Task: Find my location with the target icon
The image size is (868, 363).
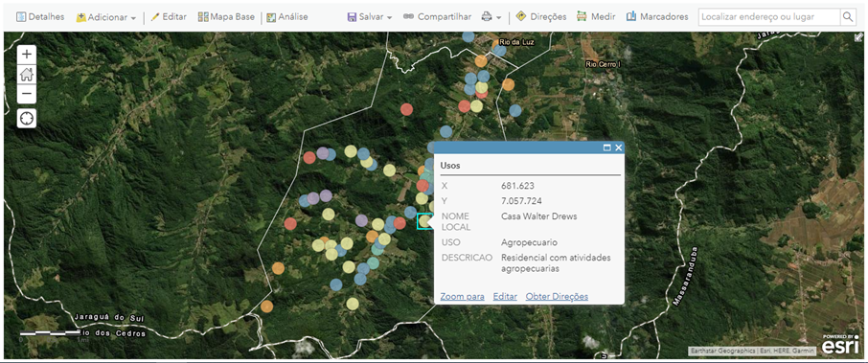Action: pos(27,118)
